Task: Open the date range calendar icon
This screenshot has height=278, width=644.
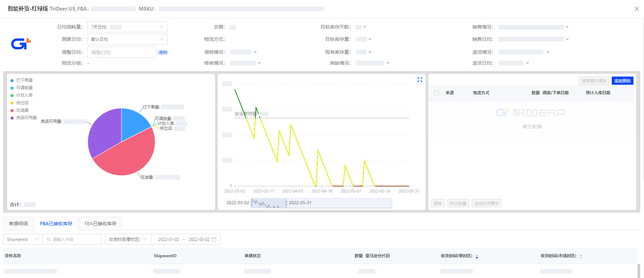Action: [214, 239]
